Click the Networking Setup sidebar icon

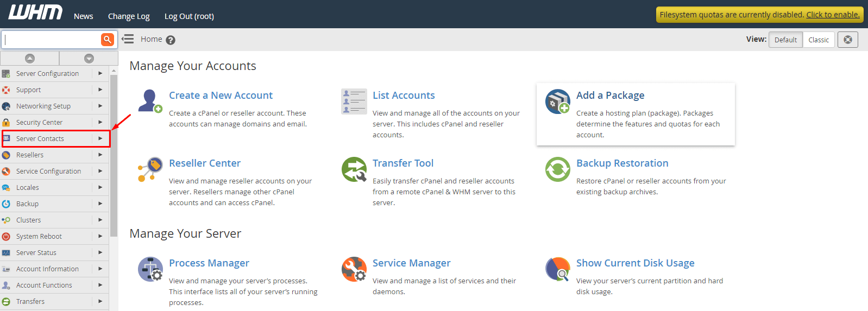(x=6, y=106)
